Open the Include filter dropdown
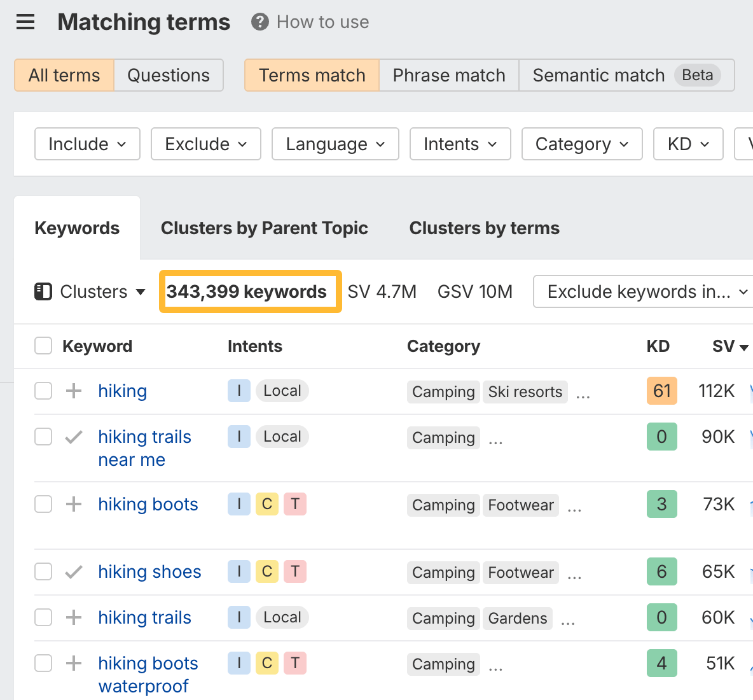Screen dimensions: 753x700 [x=87, y=144]
